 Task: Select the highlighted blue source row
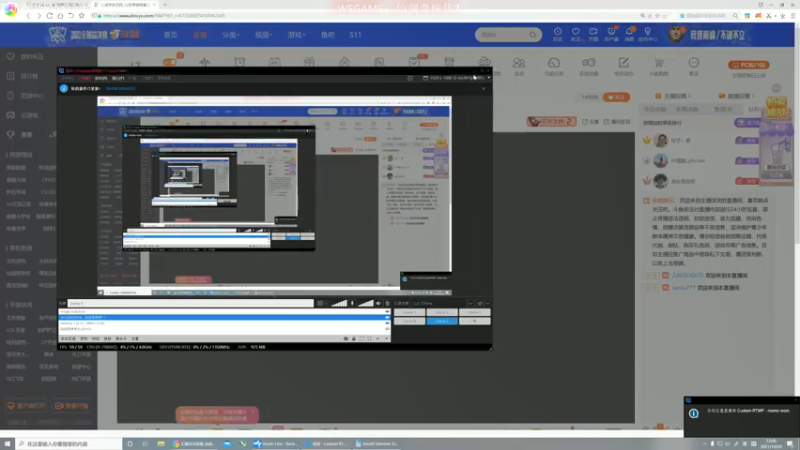coord(224,317)
